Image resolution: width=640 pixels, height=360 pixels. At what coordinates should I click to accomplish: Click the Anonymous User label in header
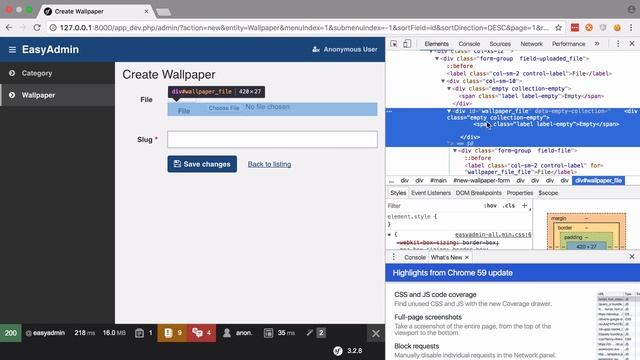345,49
